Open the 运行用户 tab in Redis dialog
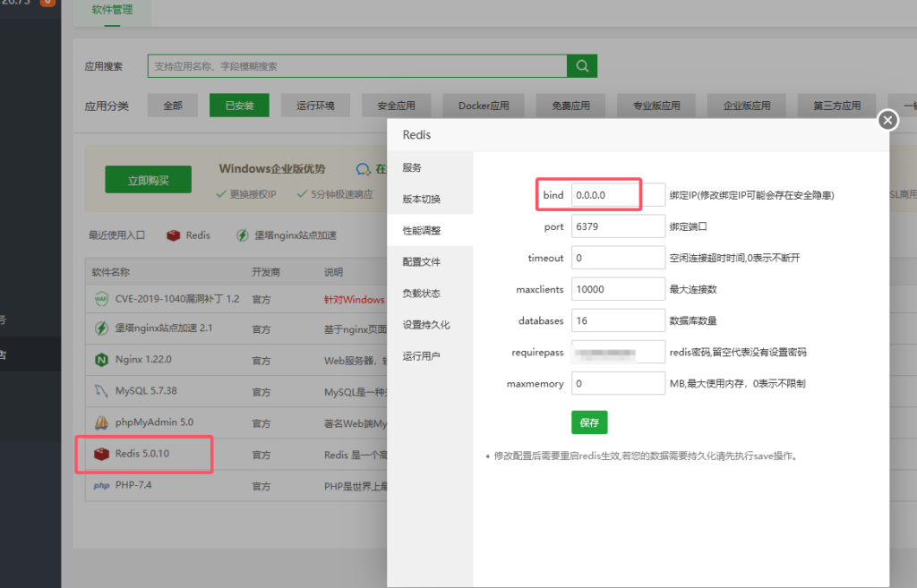Viewport: 917px width, 588px height. tap(430, 356)
